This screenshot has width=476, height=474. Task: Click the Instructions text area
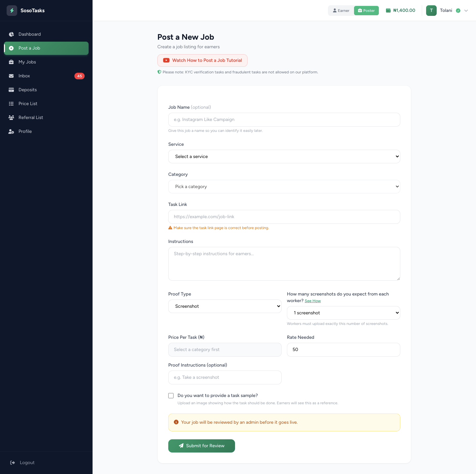(284, 264)
